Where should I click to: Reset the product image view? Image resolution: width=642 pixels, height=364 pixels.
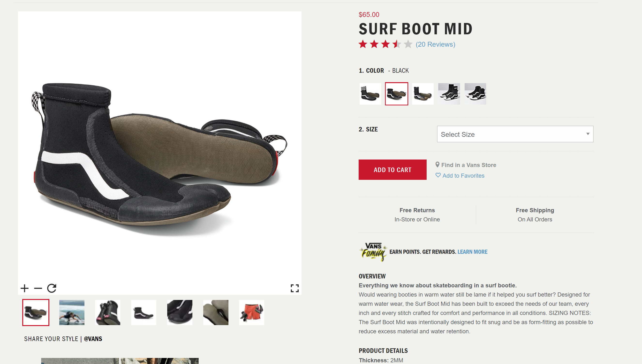pyautogui.click(x=52, y=288)
